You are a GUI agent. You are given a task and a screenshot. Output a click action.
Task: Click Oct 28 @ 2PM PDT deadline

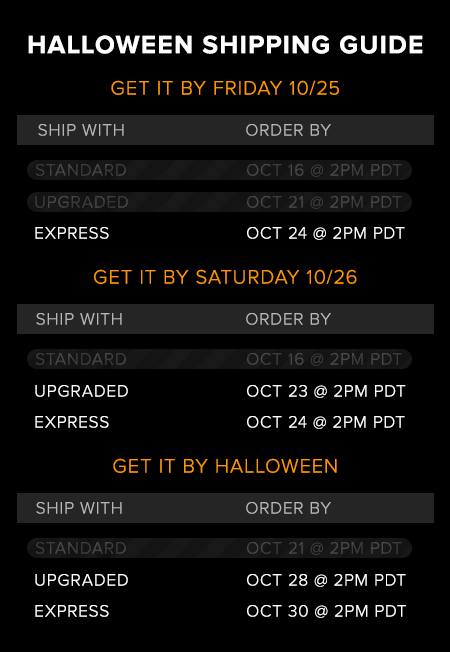tap(326, 580)
